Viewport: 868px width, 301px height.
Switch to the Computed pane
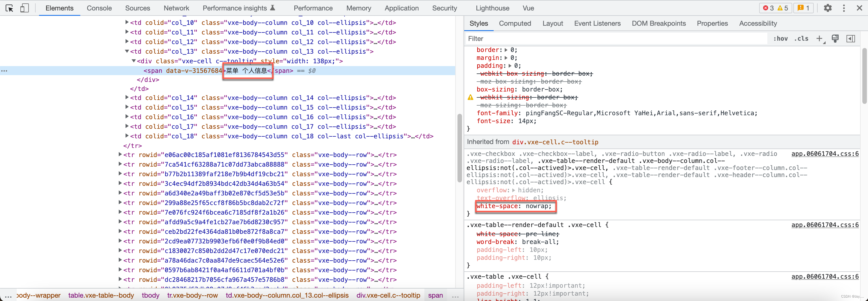pyautogui.click(x=515, y=23)
